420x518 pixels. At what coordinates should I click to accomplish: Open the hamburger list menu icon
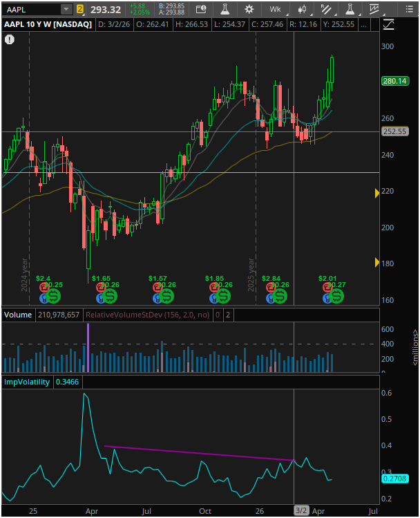410,9
